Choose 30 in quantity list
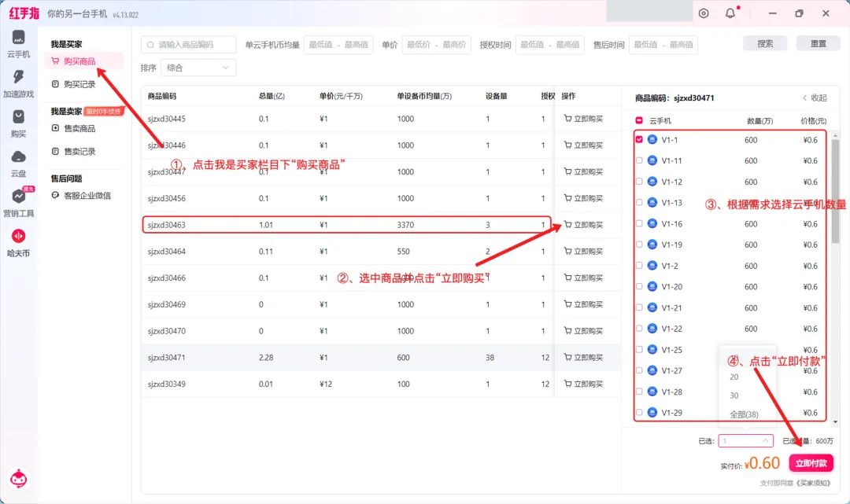The height and width of the screenshot is (504, 850). tap(734, 395)
